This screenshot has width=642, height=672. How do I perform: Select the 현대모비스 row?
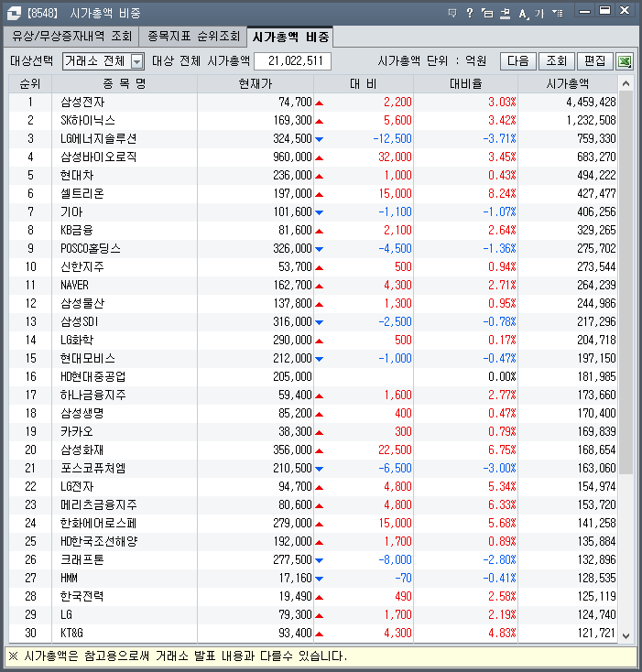coord(313,358)
